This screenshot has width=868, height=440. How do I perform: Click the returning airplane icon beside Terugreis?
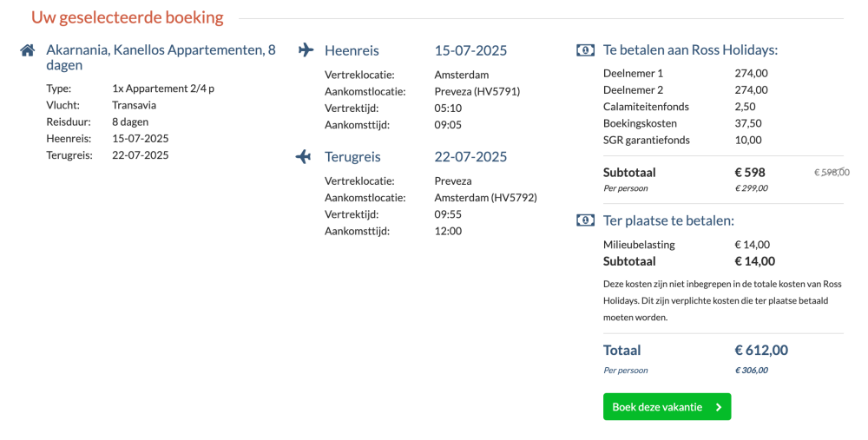coord(303,156)
